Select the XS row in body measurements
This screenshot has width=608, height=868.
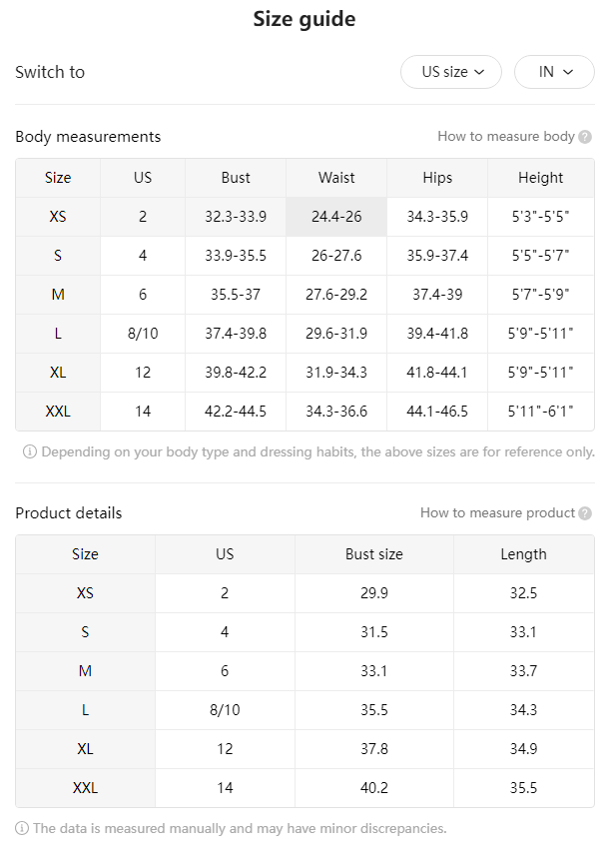click(x=304, y=217)
